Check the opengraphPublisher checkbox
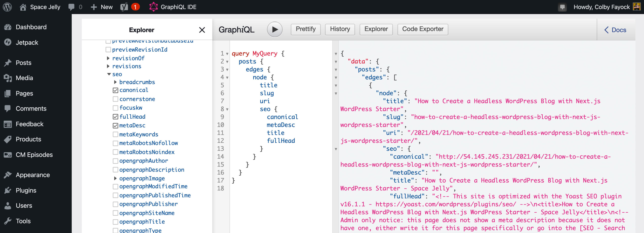644x233 pixels. pyautogui.click(x=115, y=204)
